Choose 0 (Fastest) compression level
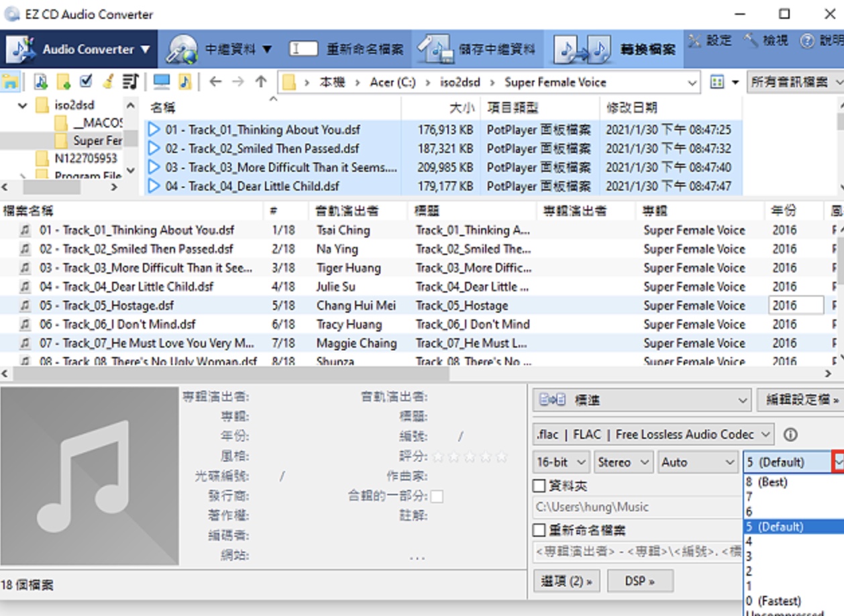This screenshot has width=844, height=616. pos(794,601)
